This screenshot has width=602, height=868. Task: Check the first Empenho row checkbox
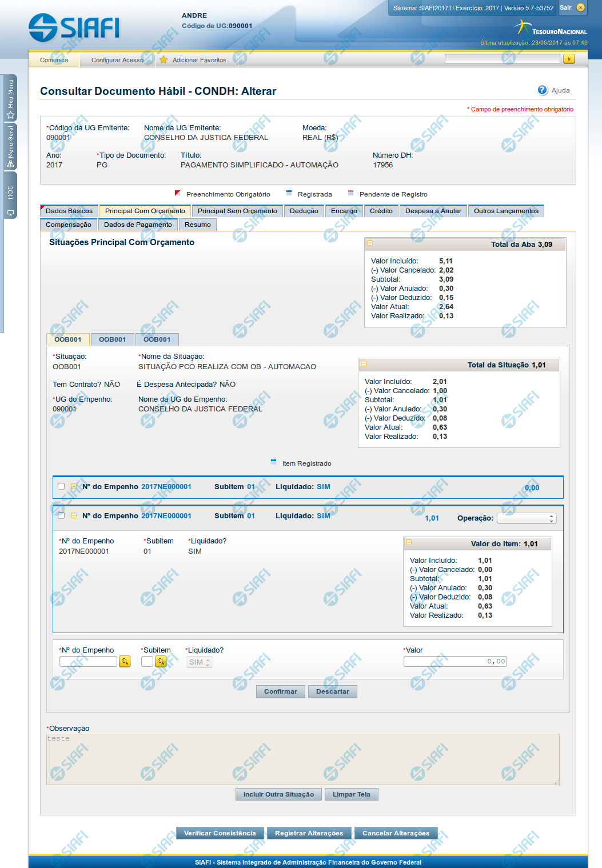[61, 486]
